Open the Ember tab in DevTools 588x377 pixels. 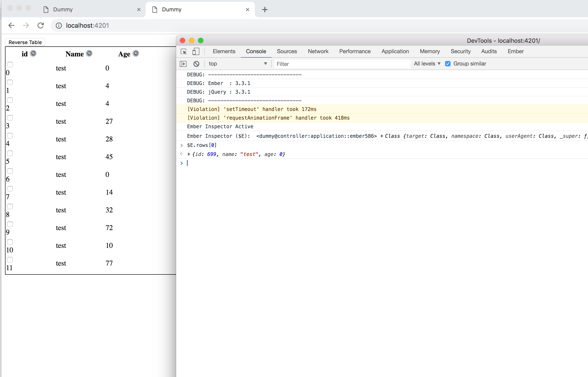pyautogui.click(x=515, y=51)
